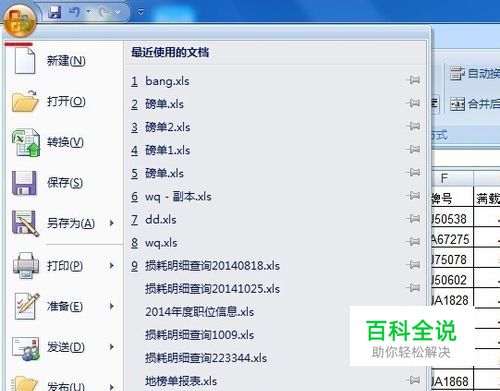The image size is (500, 391).
Task: Pin bang.xls to the recent list
Action: pyautogui.click(x=413, y=80)
